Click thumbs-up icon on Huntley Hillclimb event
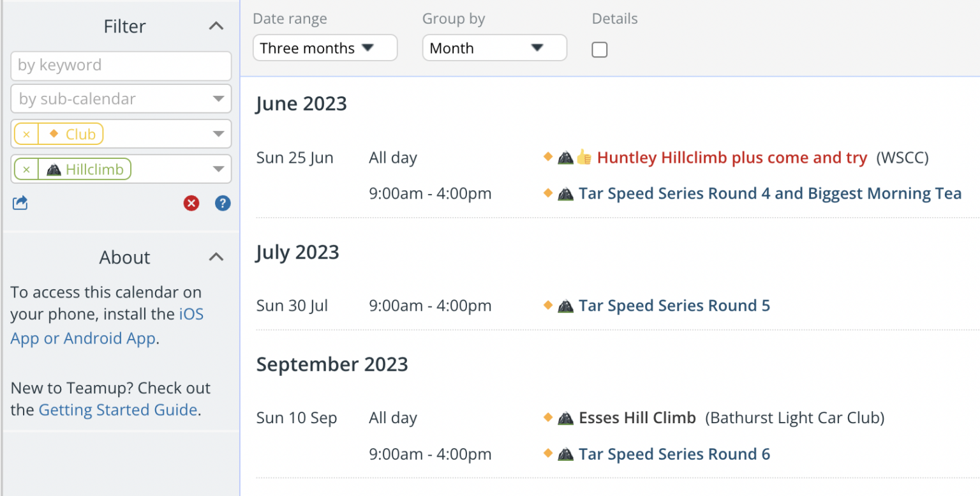This screenshot has width=980, height=496. pyautogui.click(x=584, y=158)
